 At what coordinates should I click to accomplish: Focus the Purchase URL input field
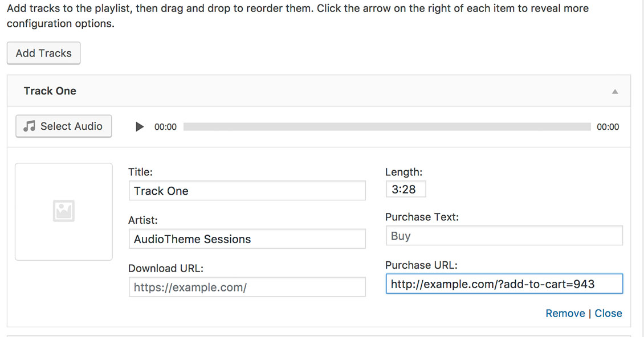[504, 283]
